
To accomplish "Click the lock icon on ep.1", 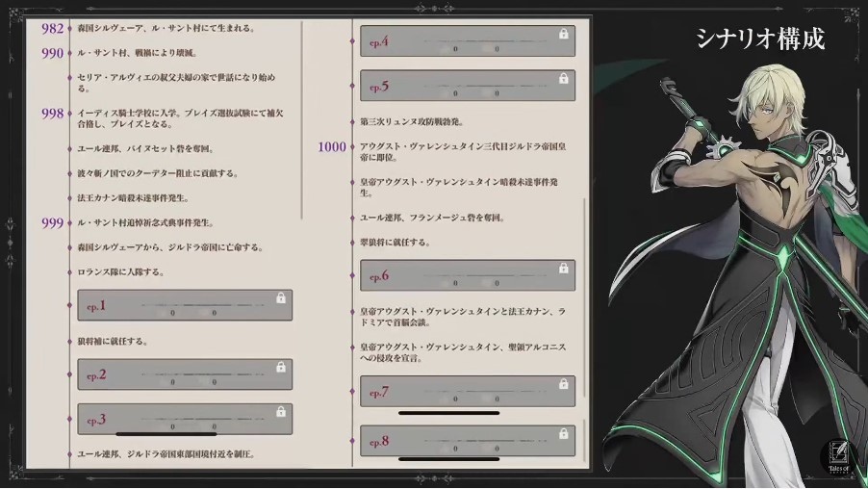I will click(x=281, y=298).
